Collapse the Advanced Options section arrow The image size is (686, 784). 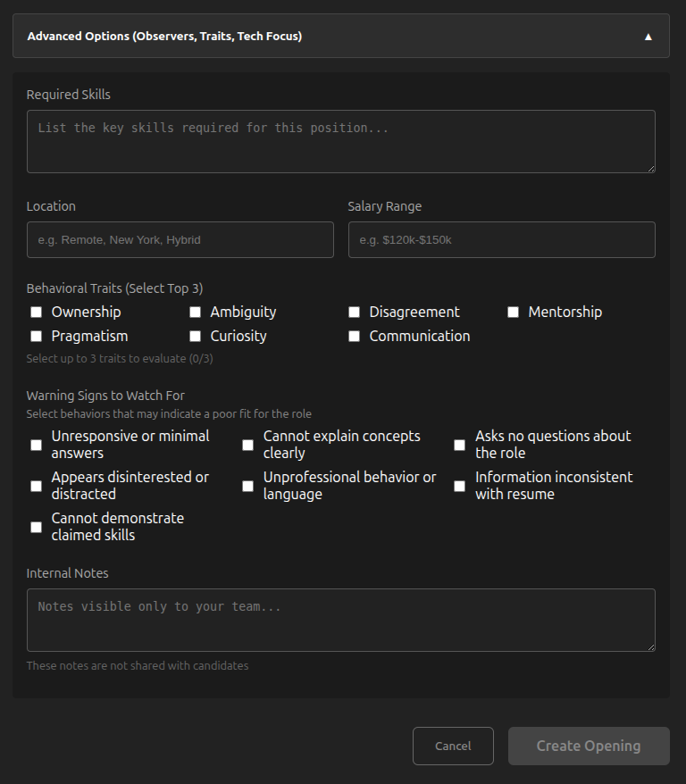pos(648,37)
